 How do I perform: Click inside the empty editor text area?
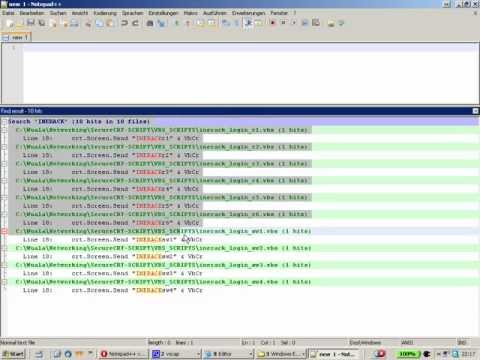(x=251, y=73)
